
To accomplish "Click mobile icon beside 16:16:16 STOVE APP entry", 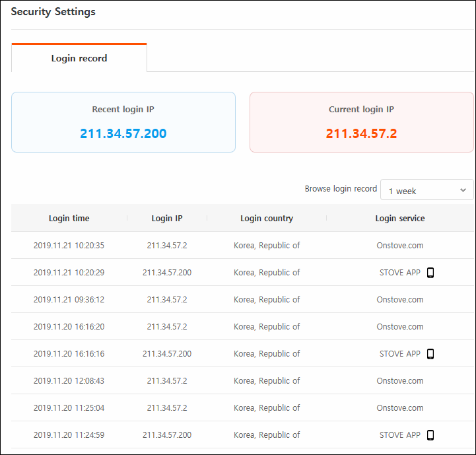I will click(430, 353).
